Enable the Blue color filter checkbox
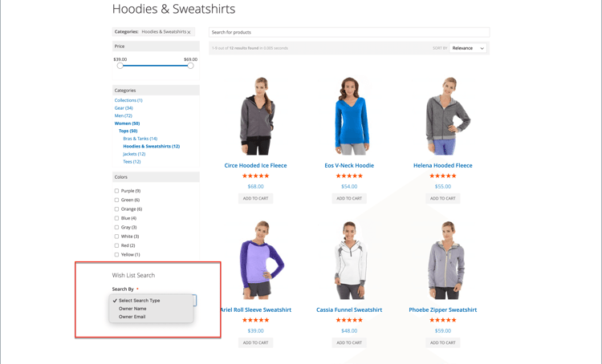602x364 pixels. click(116, 218)
